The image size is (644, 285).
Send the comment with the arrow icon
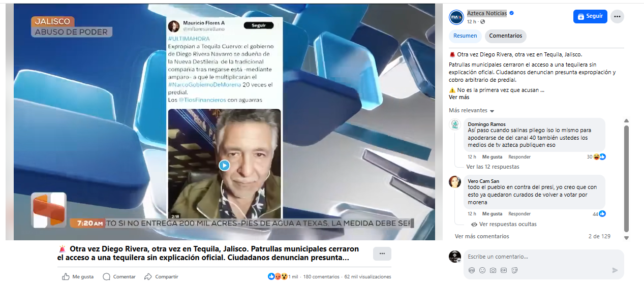point(615,270)
